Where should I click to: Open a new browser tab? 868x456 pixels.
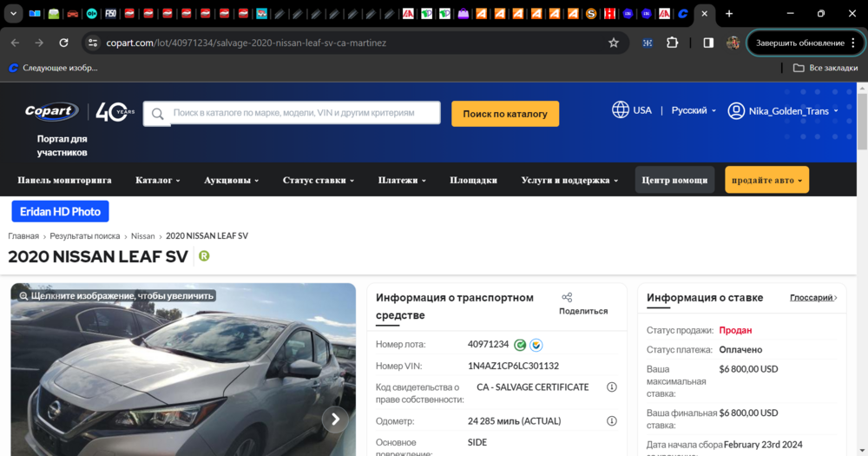pos(729,14)
